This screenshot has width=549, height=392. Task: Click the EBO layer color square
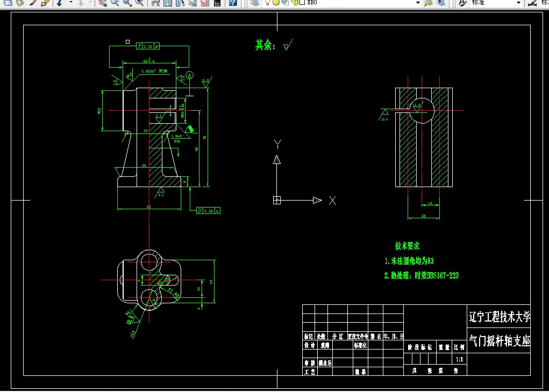(303, 2)
